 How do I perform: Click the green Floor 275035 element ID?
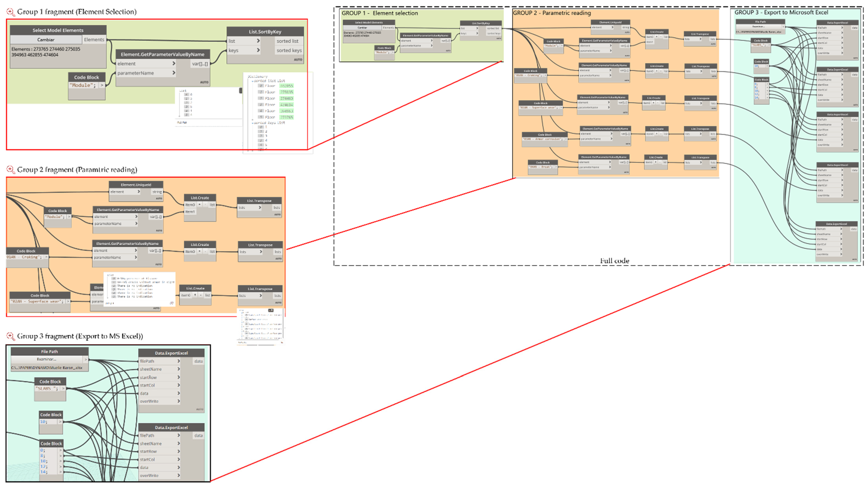[286, 92]
